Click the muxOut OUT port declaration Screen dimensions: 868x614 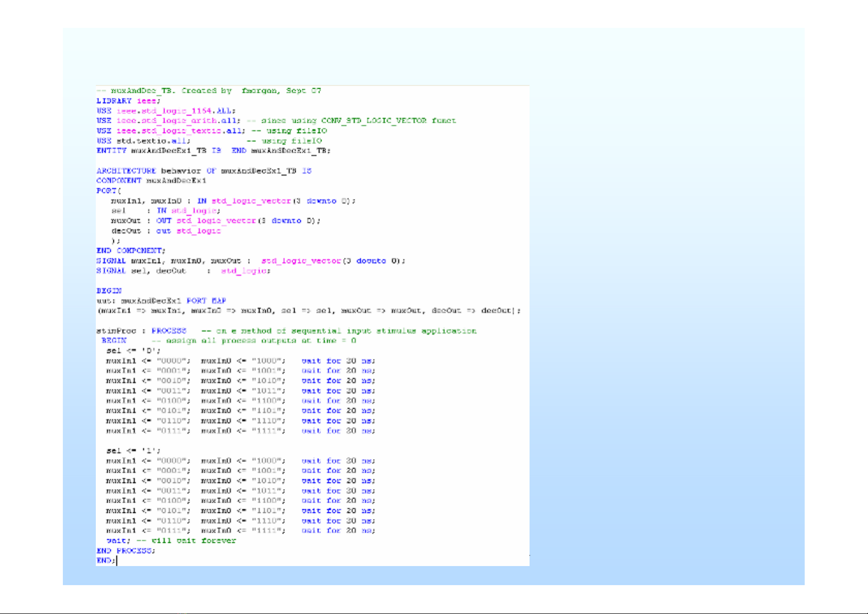[215, 221]
